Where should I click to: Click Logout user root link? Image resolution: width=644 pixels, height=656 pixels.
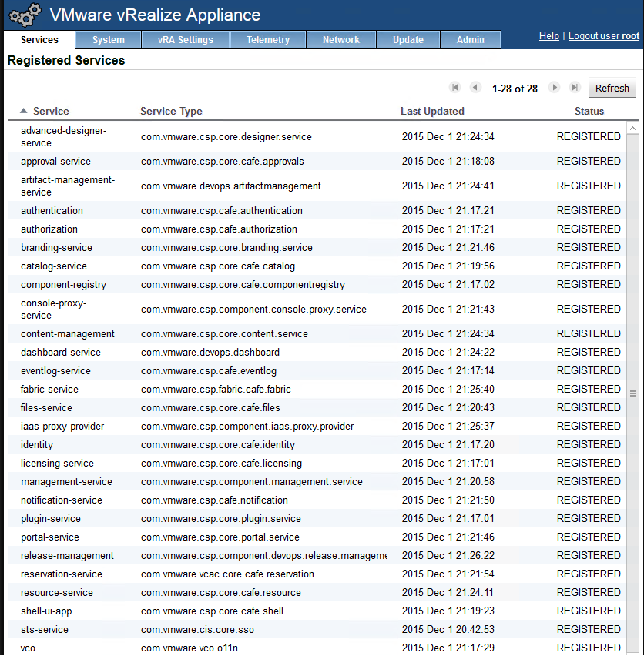pos(604,36)
